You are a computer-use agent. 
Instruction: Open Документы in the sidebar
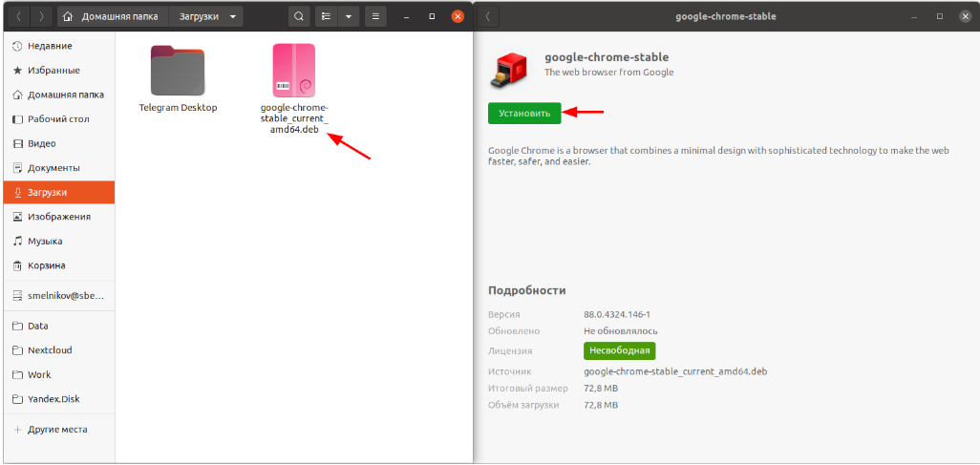coord(59,168)
